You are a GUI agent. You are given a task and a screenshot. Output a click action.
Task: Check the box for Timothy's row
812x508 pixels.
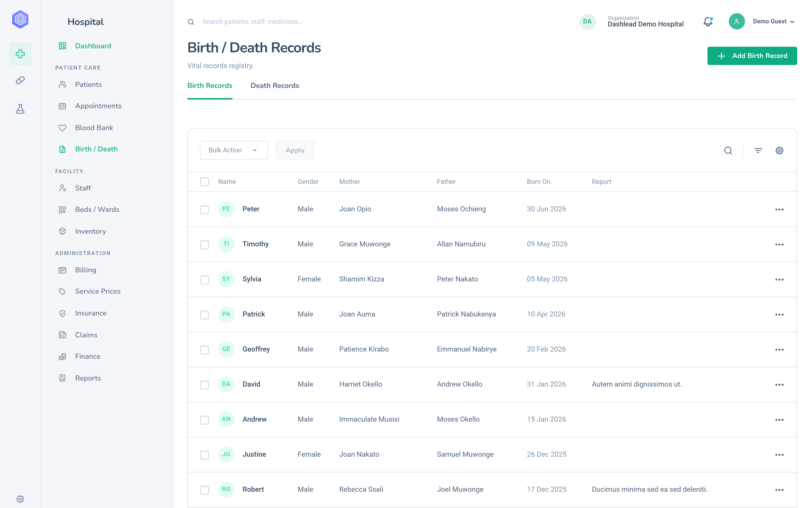[204, 245]
